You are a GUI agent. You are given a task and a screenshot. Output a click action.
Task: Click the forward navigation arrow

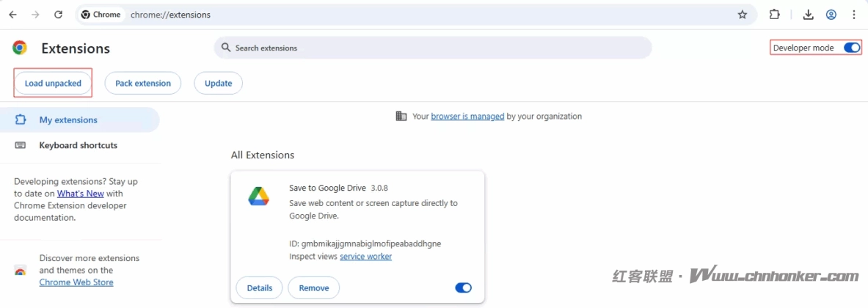click(35, 15)
